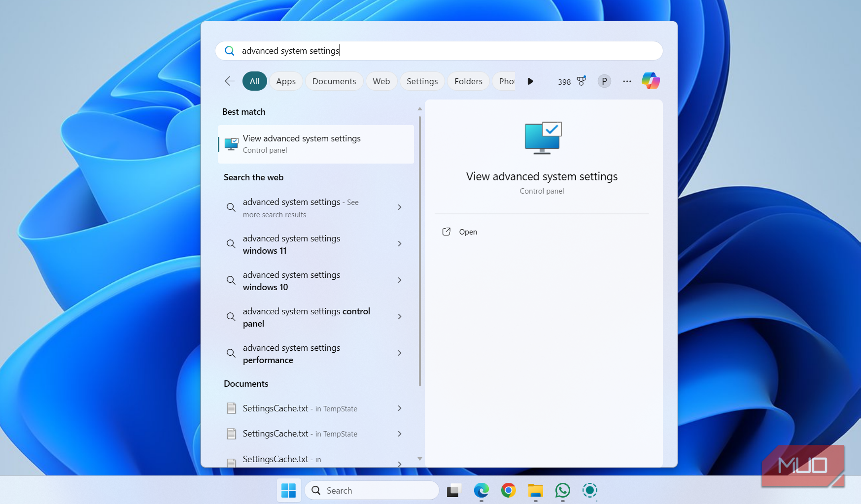Expand arrow for 'advanced system settings windows 10'
Image resolution: width=861 pixels, height=504 pixels.
coord(400,280)
